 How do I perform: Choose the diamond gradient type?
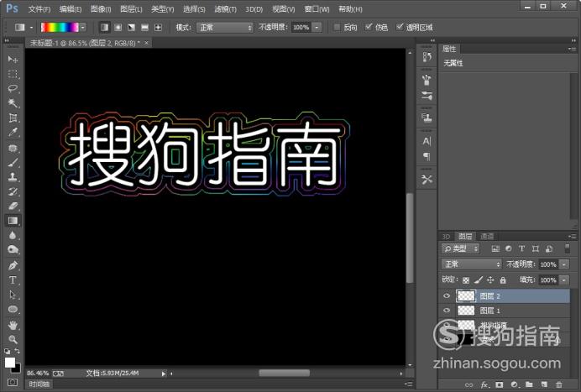pyautogui.click(x=158, y=28)
